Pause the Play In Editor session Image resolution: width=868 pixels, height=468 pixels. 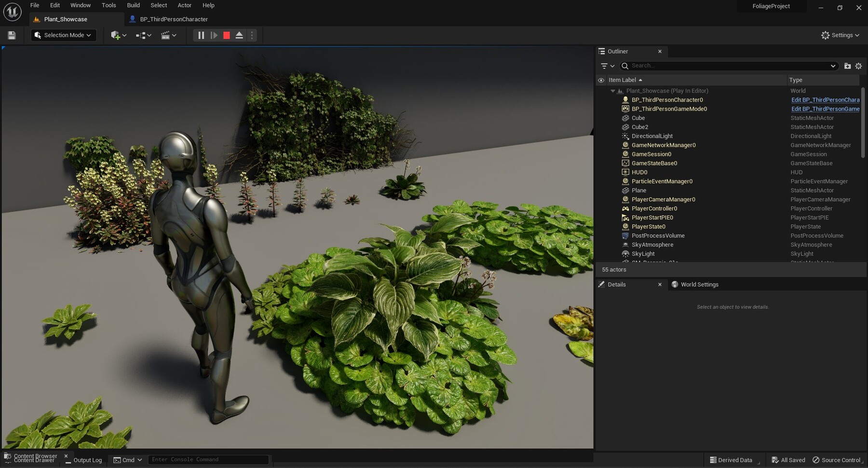click(x=201, y=35)
